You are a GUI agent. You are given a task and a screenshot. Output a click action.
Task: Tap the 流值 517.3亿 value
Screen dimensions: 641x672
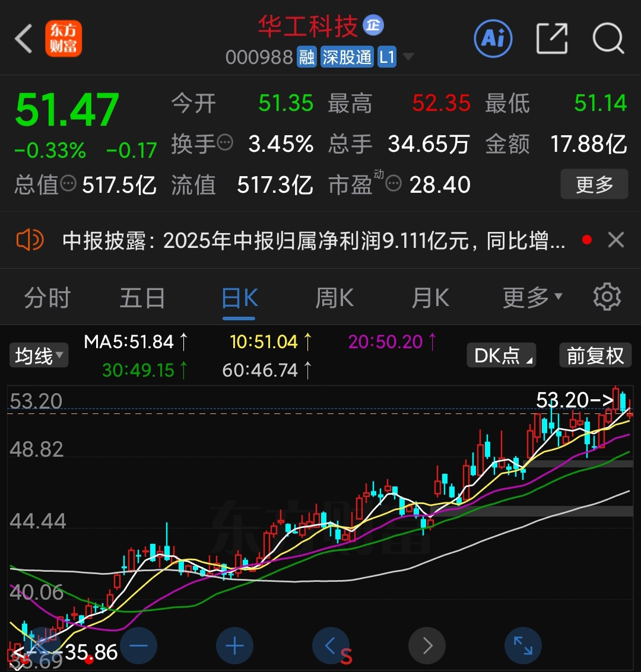[x=275, y=184]
